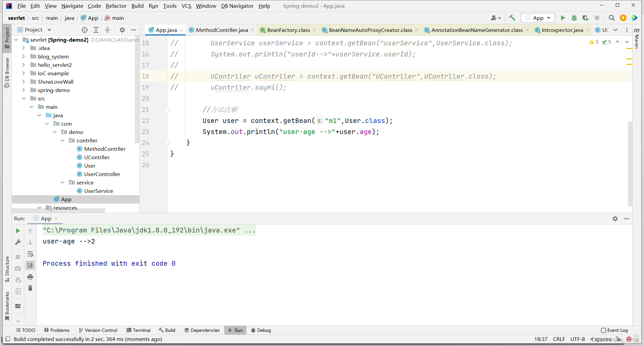644x346 pixels.
Task: Switch to MethodContrller.java tab
Action: pos(222,30)
